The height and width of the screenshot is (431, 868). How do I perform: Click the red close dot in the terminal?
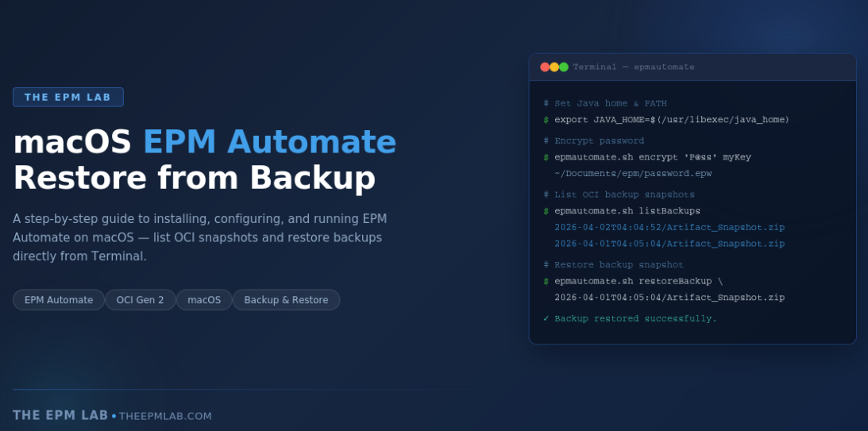(545, 67)
